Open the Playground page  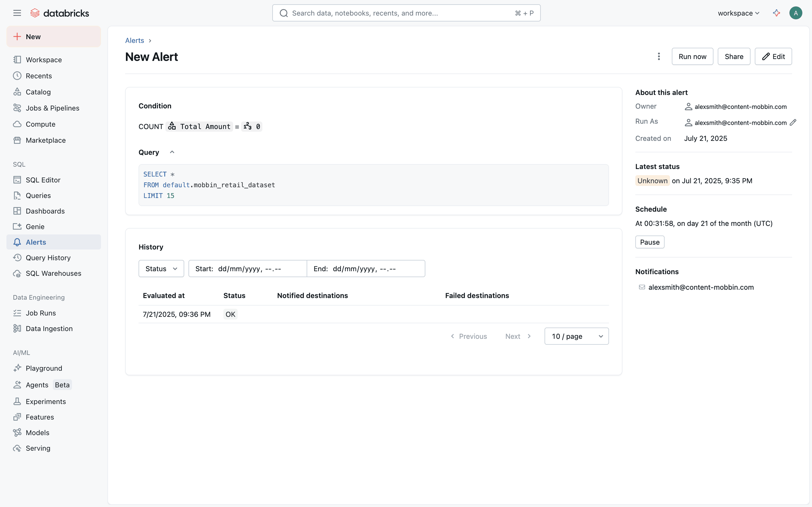tap(44, 368)
